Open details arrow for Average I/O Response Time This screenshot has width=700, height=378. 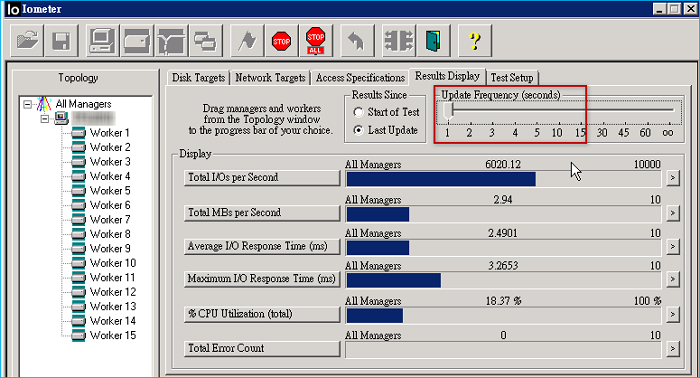click(673, 246)
